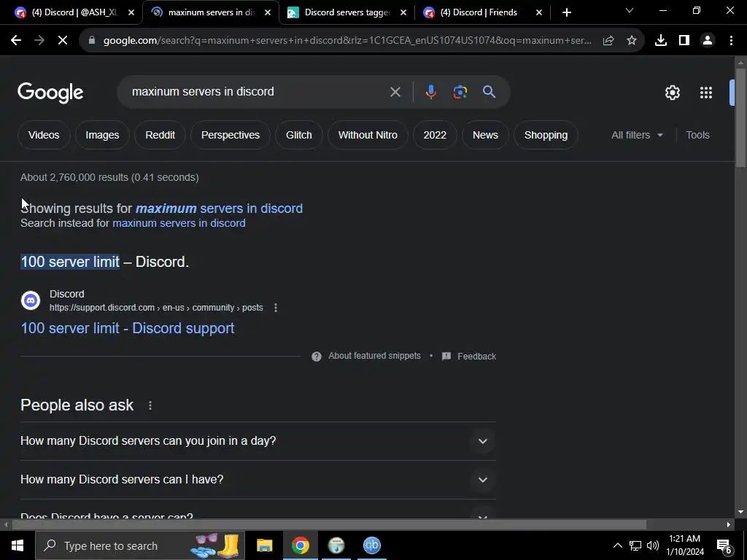Search instead for maxinum servers in discord
The height and width of the screenshot is (560, 747).
pyautogui.click(x=179, y=223)
